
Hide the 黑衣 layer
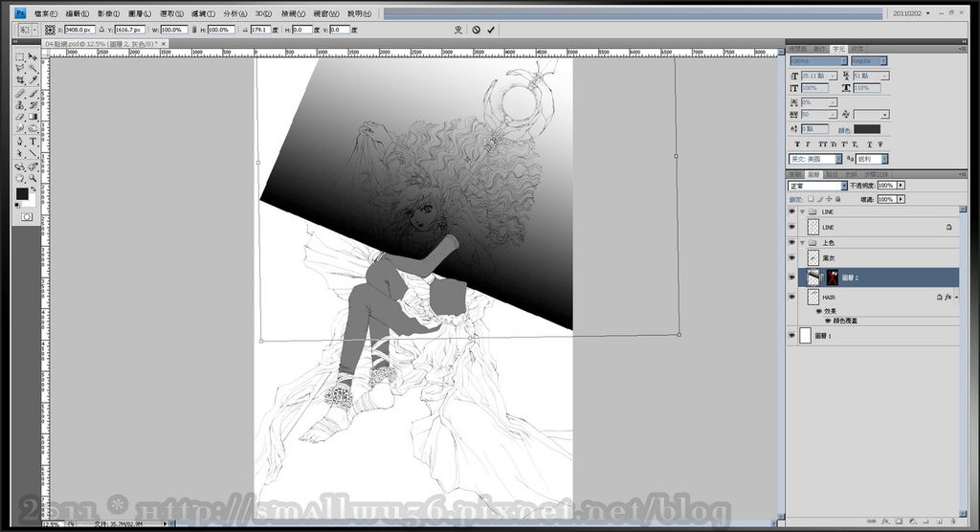[791, 257]
